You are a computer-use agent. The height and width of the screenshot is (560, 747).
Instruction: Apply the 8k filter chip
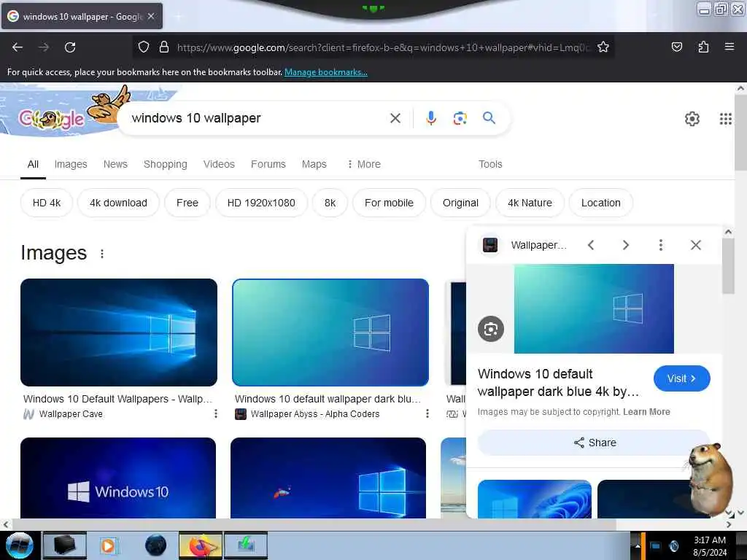coord(330,203)
